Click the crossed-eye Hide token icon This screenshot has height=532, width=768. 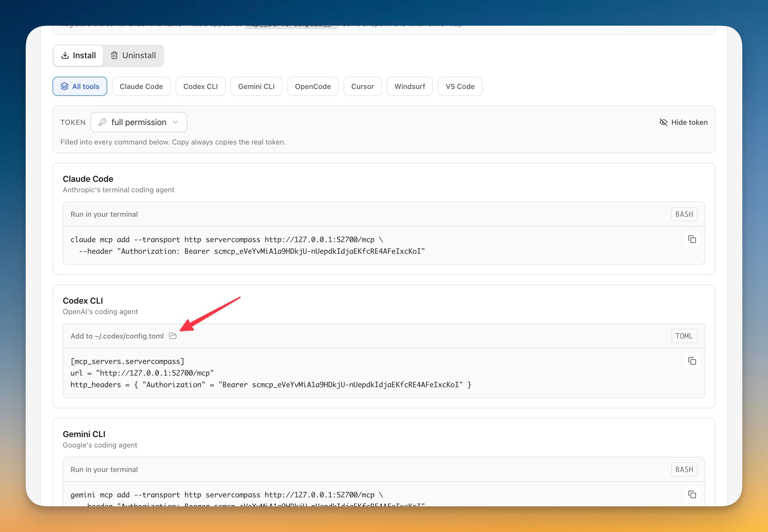pos(663,122)
